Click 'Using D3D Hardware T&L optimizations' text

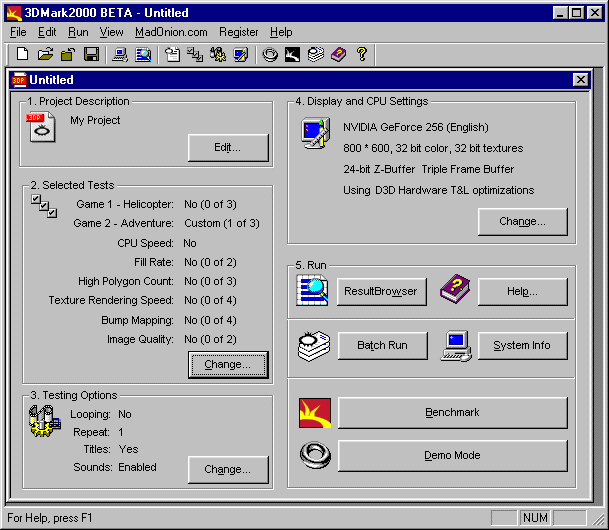click(x=438, y=190)
